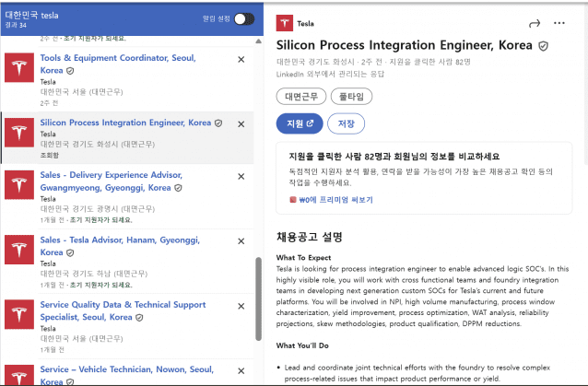Dismiss the Sales Delivery Experience Advisor job

(x=241, y=175)
